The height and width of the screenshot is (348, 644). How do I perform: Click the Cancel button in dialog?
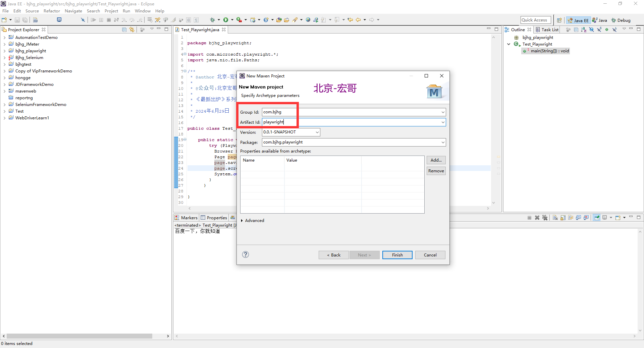coord(430,255)
